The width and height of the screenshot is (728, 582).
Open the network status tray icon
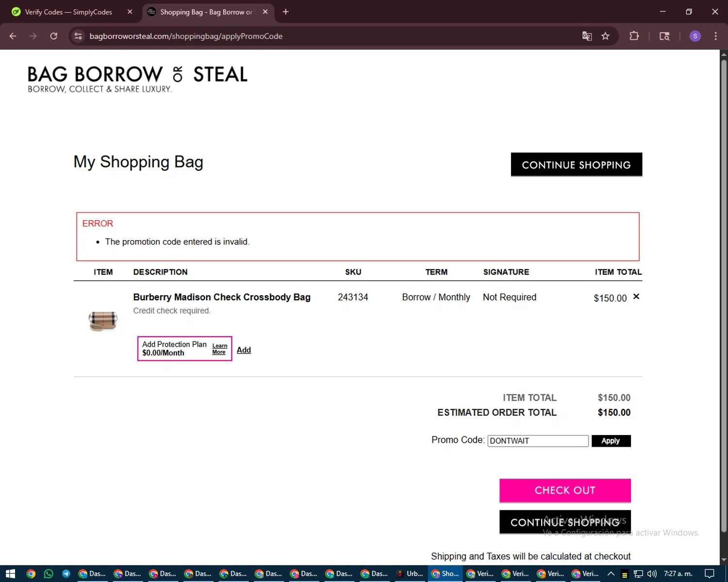638,574
